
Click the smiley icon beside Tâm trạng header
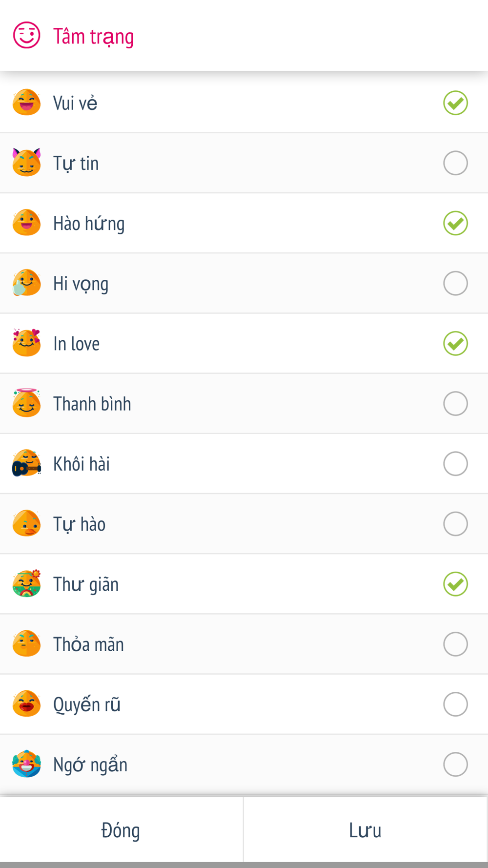point(26,35)
